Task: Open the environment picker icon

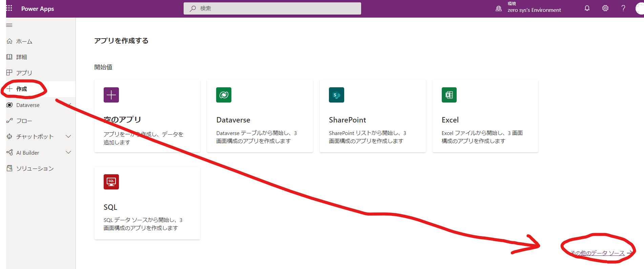Action: [x=499, y=8]
